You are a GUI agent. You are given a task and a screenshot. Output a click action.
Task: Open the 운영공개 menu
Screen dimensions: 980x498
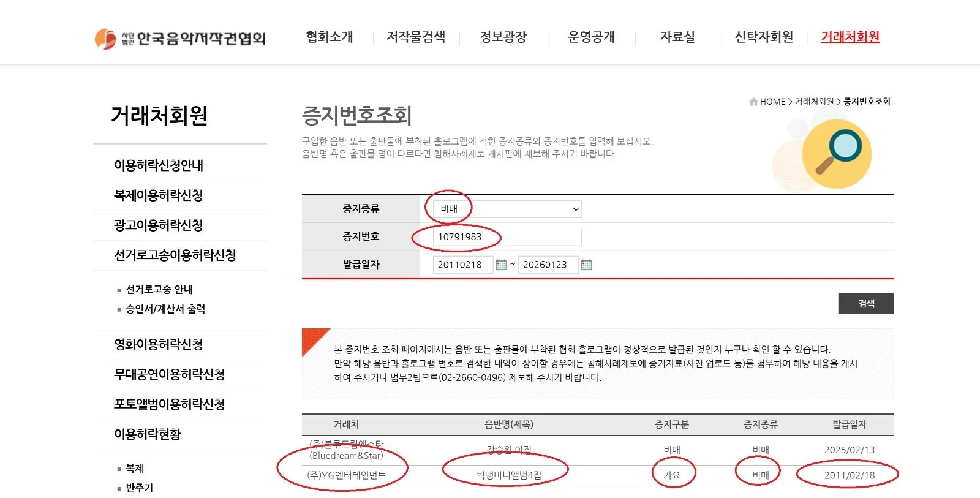tap(591, 37)
